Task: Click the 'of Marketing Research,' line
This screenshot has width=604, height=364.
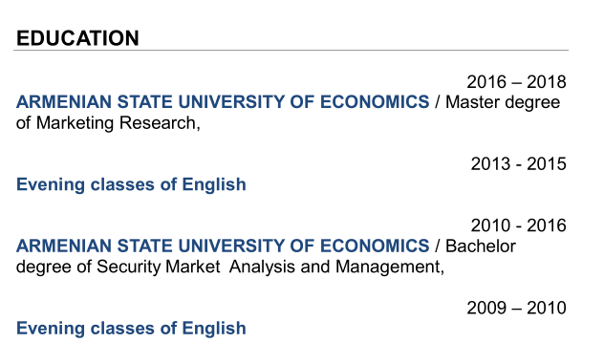Action: [x=108, y=123]
